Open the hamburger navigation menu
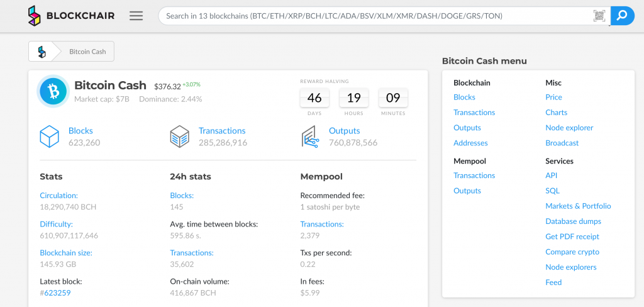 pyautogui.click(x=136, y=16)
